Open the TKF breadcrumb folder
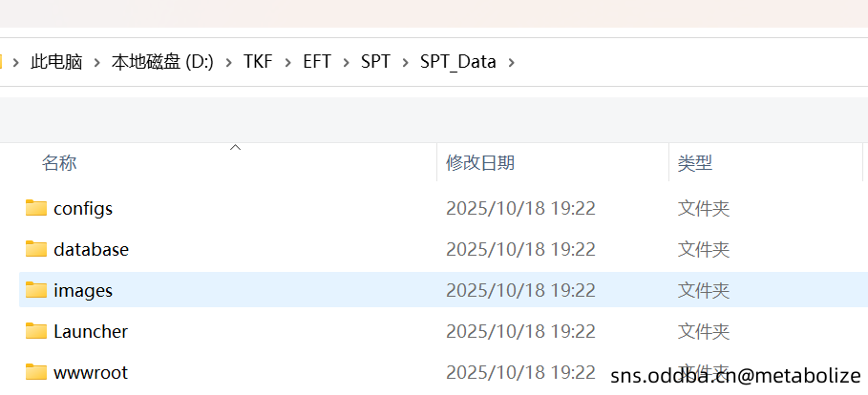 tap(258, 62)
